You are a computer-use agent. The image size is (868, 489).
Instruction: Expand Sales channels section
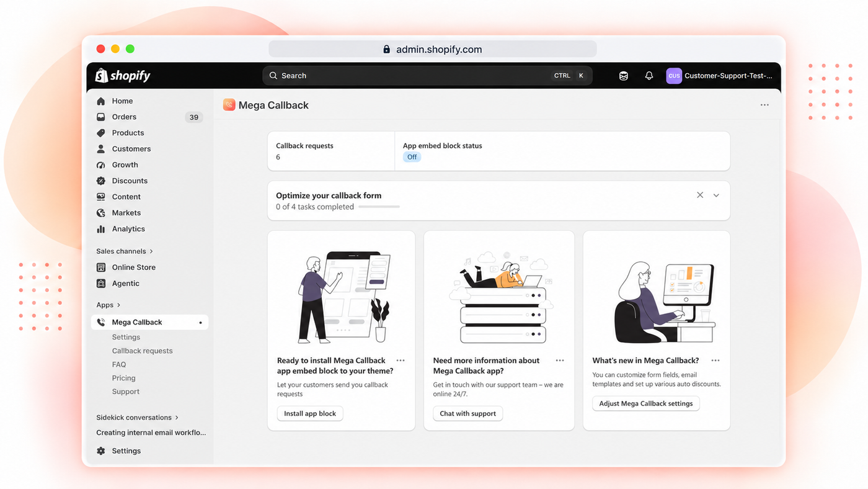point(125,251)
